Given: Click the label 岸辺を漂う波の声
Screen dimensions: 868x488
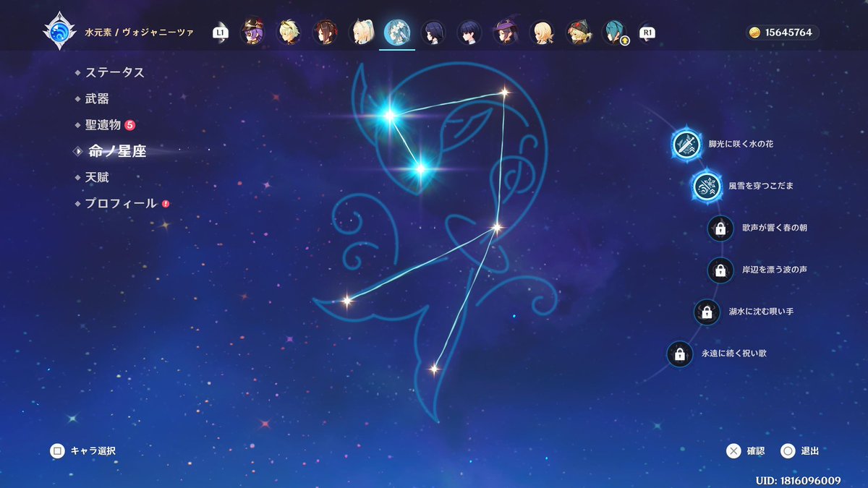Looking at the screenshot, I should point(775,270).
